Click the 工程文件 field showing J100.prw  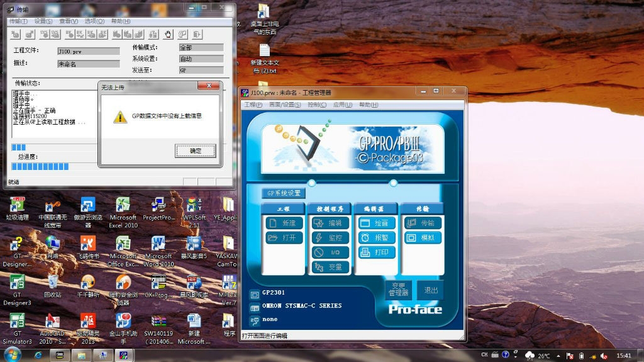[x=89, y=52]
